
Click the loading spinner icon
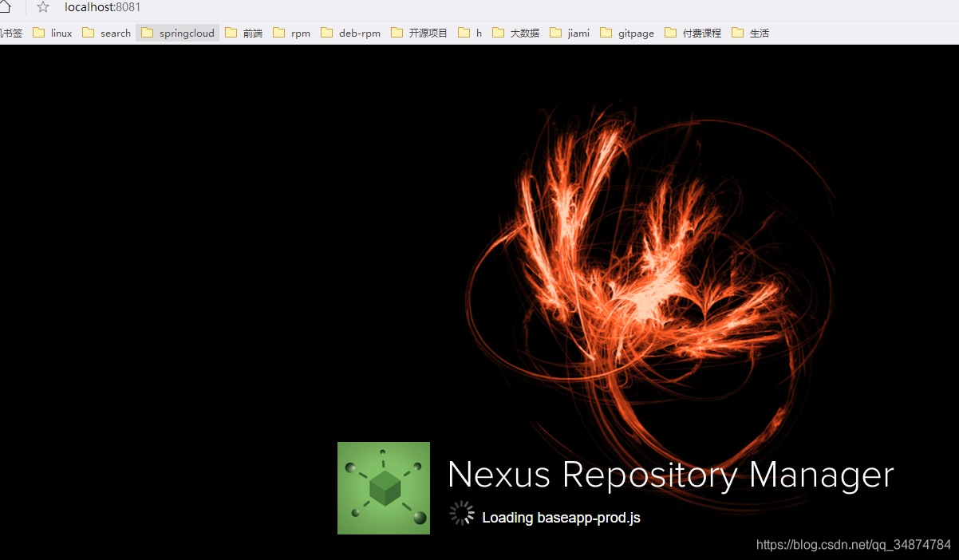462,514
